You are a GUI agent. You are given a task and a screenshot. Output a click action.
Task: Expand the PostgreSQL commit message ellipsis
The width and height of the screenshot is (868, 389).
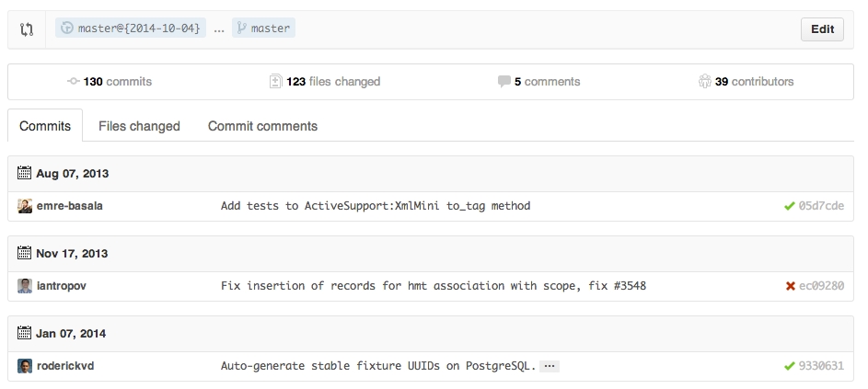point(550,366)
